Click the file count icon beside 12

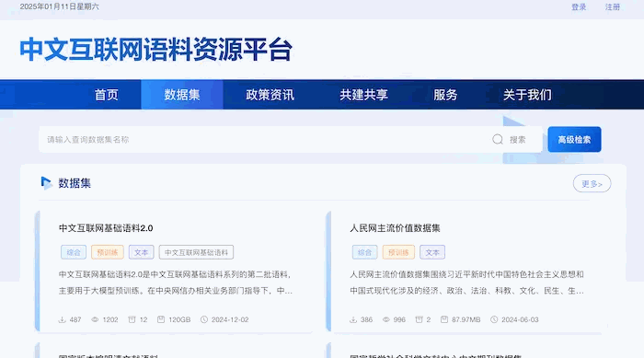pos(132,319)
